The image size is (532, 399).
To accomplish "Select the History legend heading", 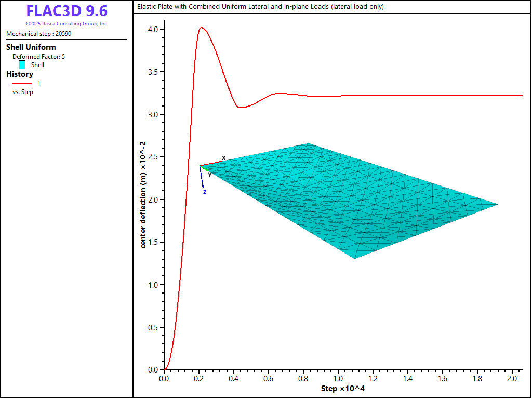I will click(x=20, y=74).
